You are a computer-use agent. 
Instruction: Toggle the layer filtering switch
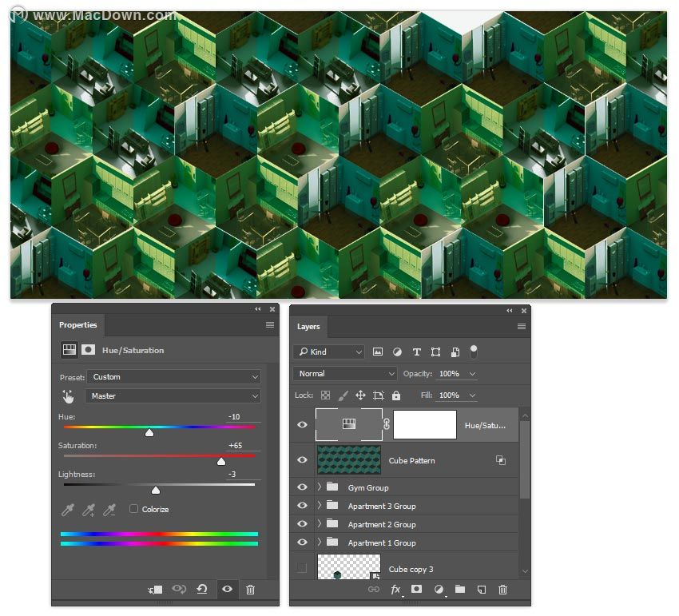point(474,352)
